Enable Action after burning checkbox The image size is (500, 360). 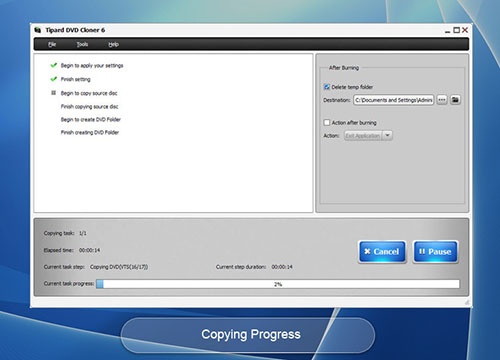pyautogui.click(x=327, y=122)
